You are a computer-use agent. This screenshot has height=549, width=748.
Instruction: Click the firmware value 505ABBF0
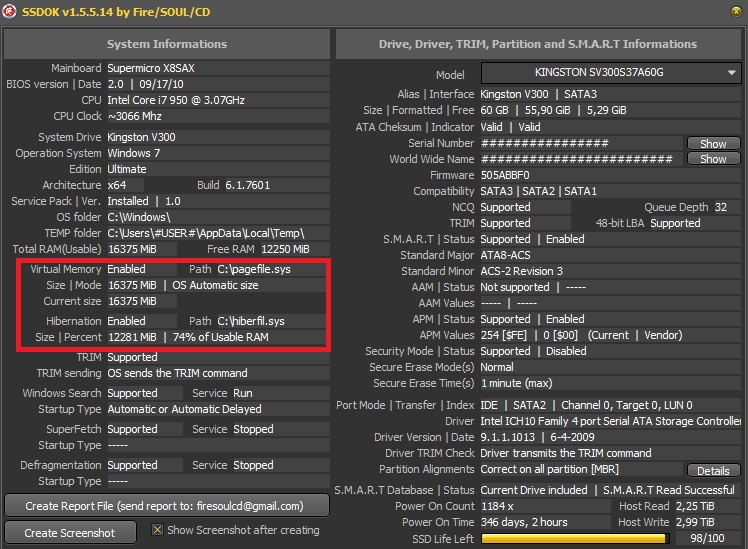click(505, 175)
